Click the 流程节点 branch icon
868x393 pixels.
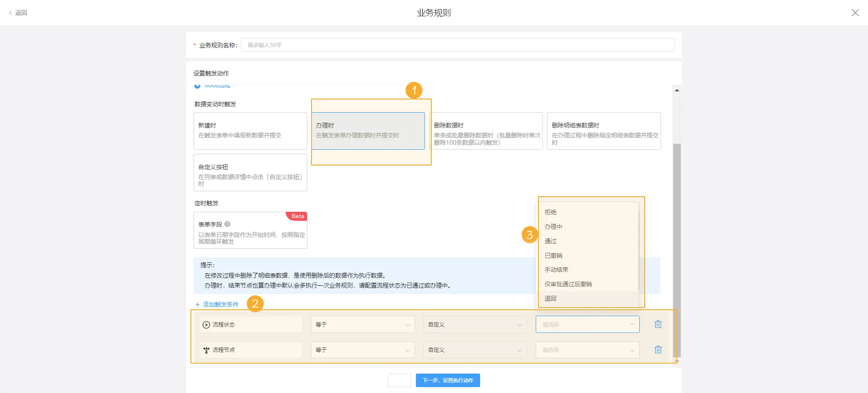tap(206, 350)
